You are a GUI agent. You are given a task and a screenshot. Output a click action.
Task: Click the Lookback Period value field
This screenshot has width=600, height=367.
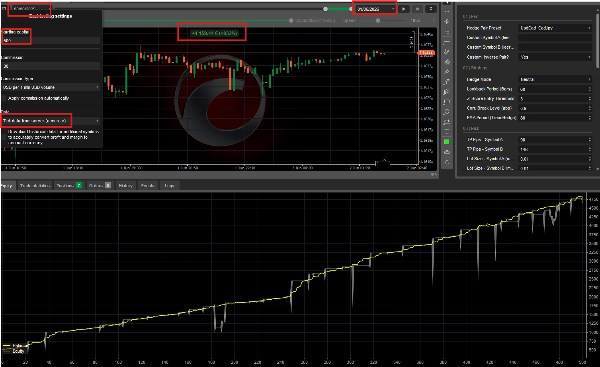[555, 89]
